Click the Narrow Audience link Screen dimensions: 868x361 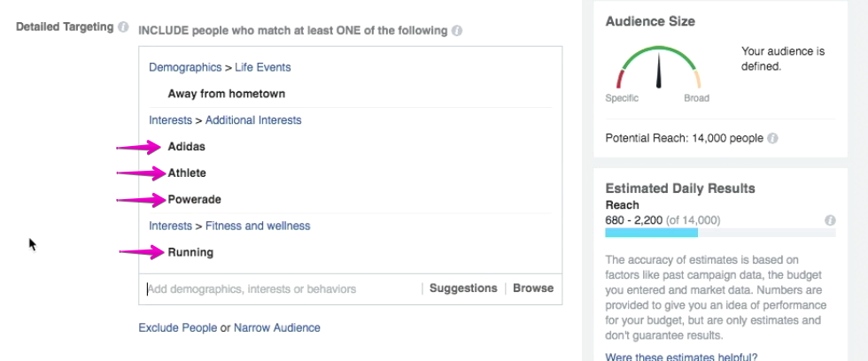[x=276, y=327]
